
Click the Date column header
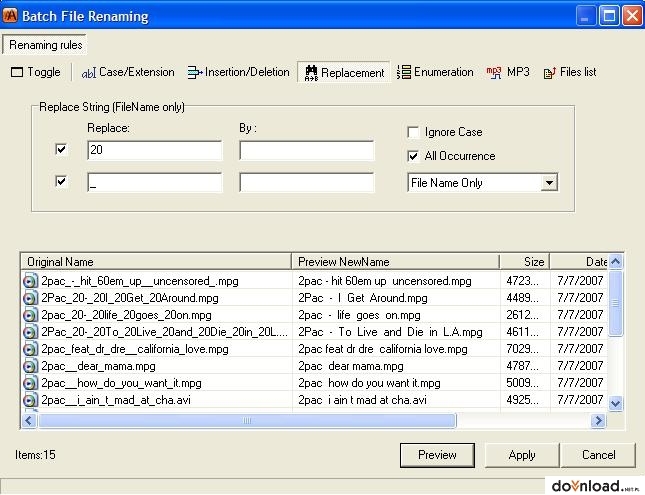coord(579,262)
